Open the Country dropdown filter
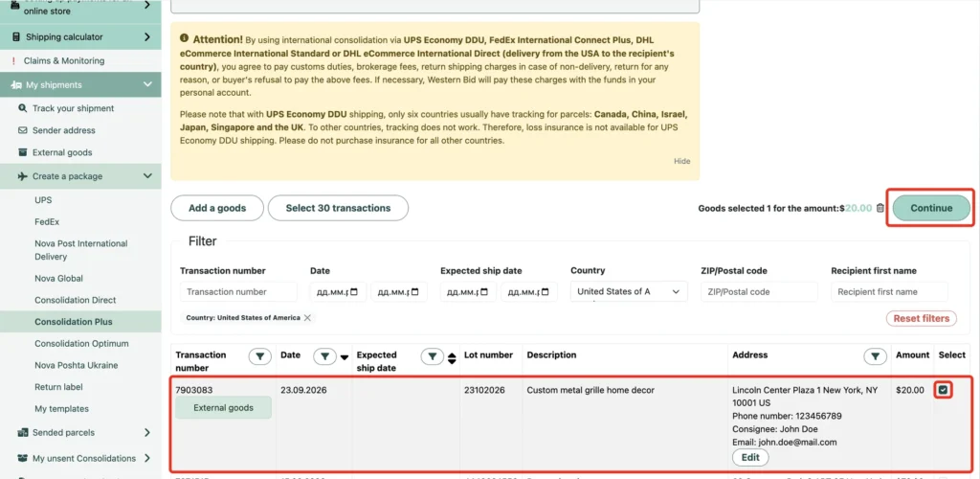The image size is (980, 479). 629,292
